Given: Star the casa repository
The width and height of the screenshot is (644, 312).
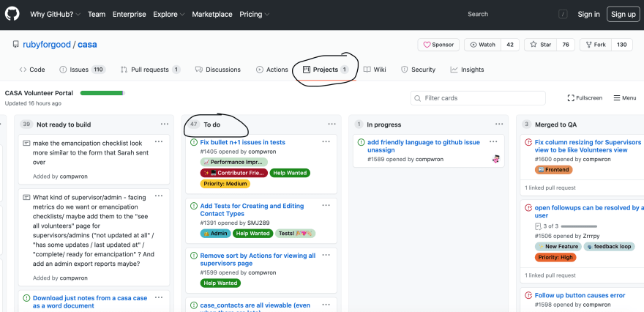Looking at the screenshot, I should coord(541,45).
